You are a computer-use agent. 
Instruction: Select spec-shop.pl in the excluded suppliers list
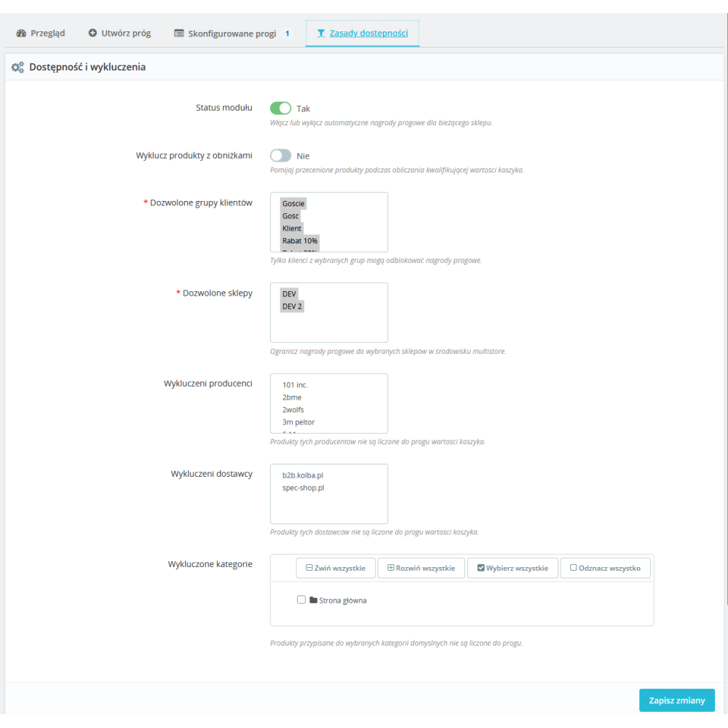(x=303, y=488)
